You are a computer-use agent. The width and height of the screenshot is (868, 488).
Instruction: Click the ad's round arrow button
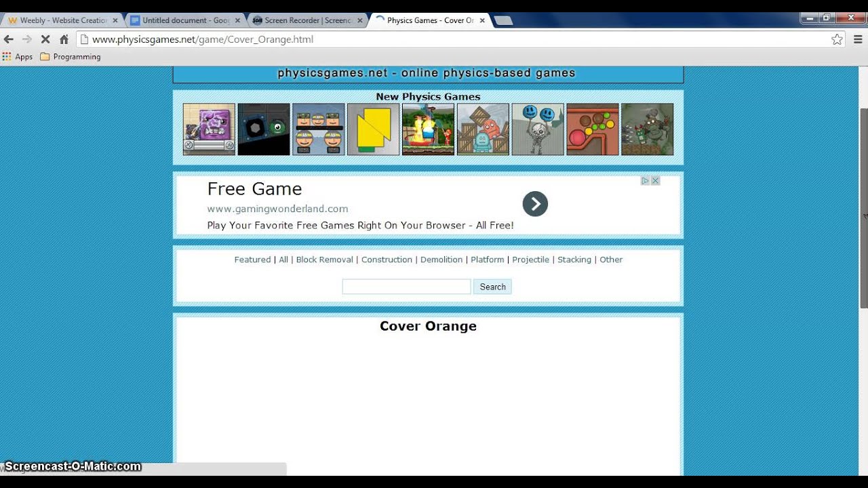(535, 204)
